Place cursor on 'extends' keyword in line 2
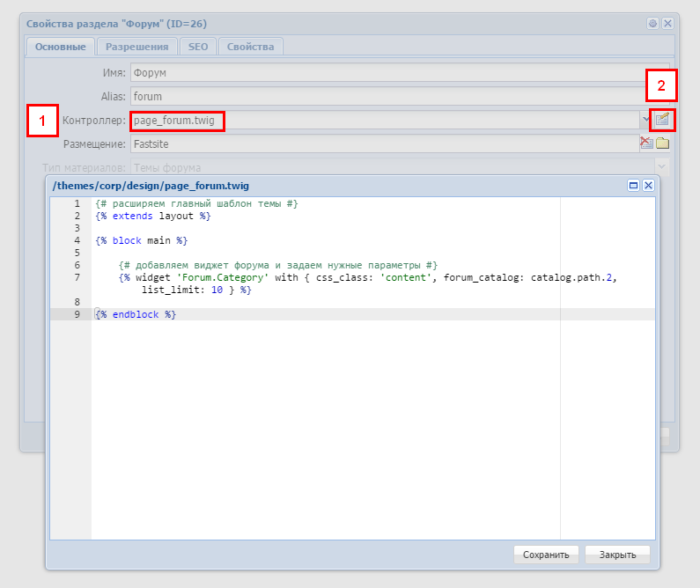700x588 pixels. pos(133,216)
